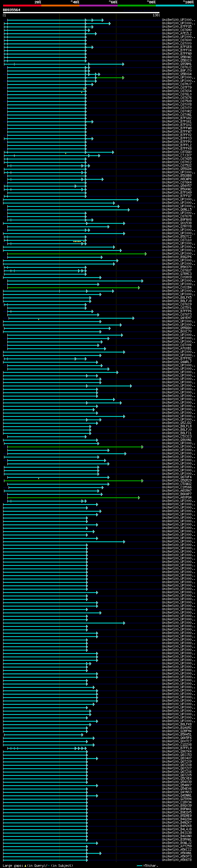Image resolution: width=197 pixels, height=868 pixels.
Task: Select the UniRef100_Q5CVE4 label
Action: [x=177, y=779]
